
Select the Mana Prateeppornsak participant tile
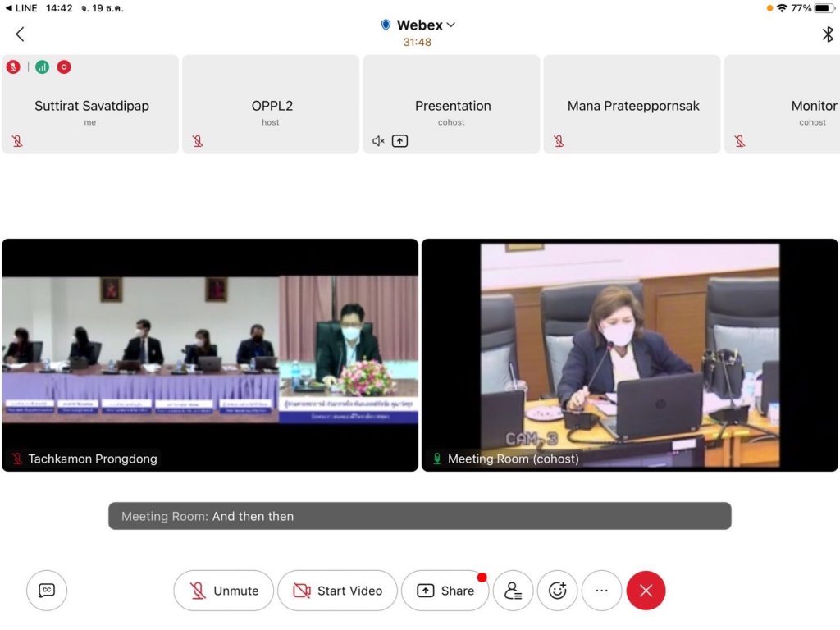[x=632, y=105]
